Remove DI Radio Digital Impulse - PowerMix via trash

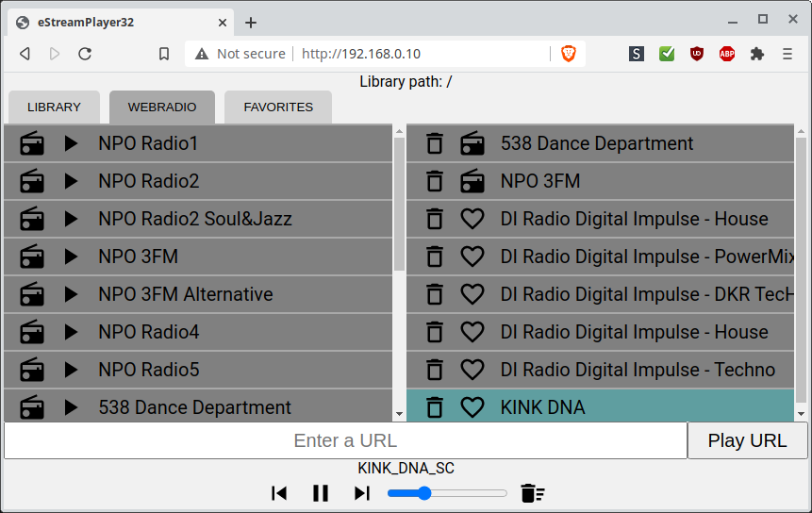pos(435,256)
